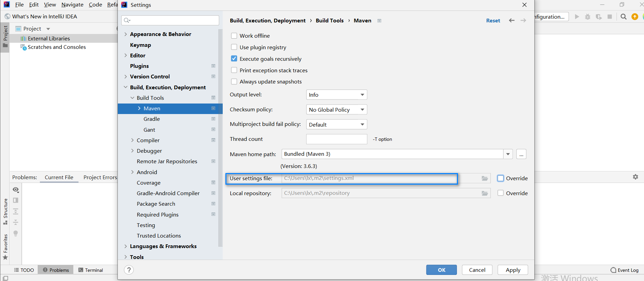The height and width of the screenshot is (281, 644).
Task: Open the Maven home path dropdown arrow
Action: click(x=508, y=154)
